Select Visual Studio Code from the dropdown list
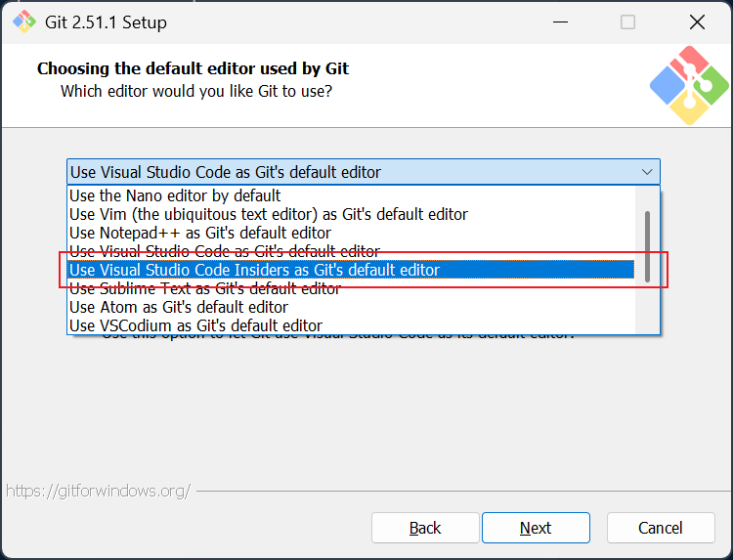 click(225, 251)
